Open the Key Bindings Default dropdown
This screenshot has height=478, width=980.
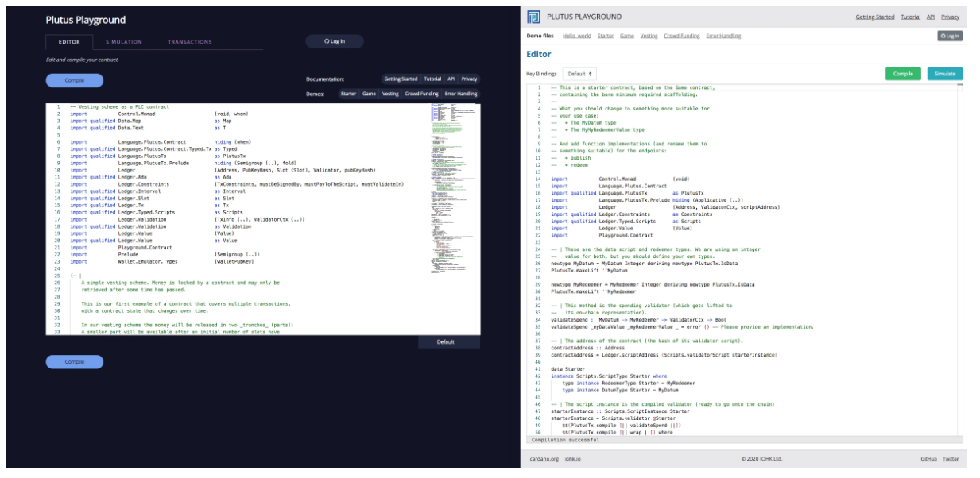click(581, 73)
